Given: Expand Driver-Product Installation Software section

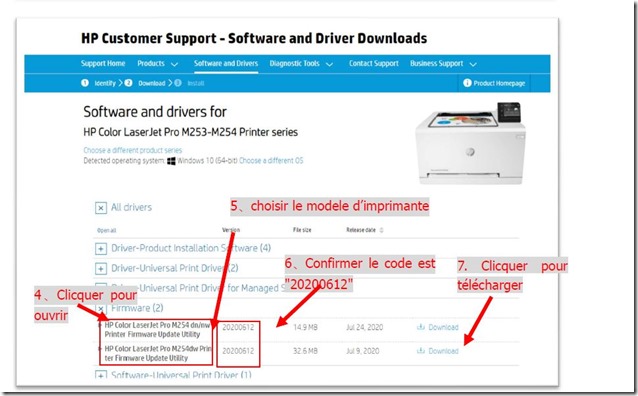Looking at the screenshot, I should tap(101, 248).
